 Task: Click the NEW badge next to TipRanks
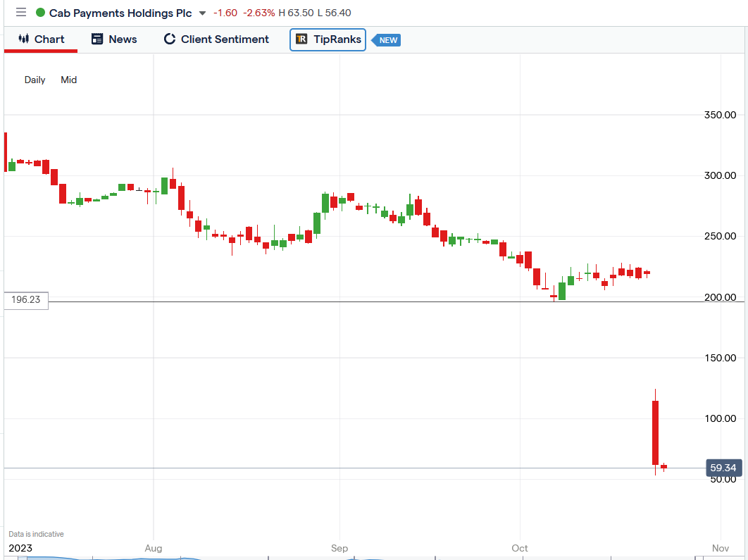click(x=386, y=40)
